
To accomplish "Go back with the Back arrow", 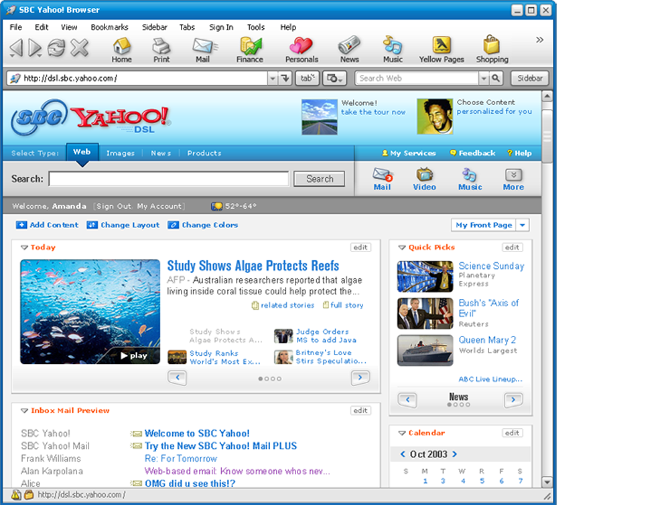I will tap(16, 47).
